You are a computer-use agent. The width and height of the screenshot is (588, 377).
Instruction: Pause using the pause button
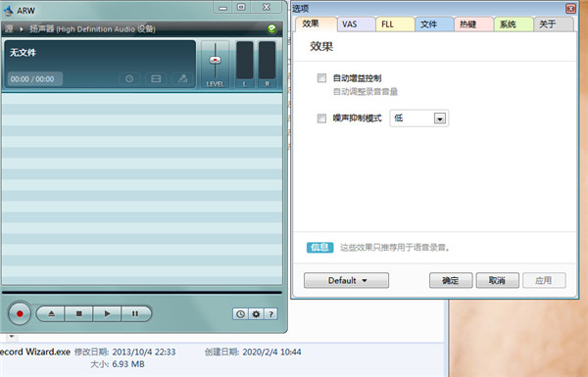[x=135, y=313]
